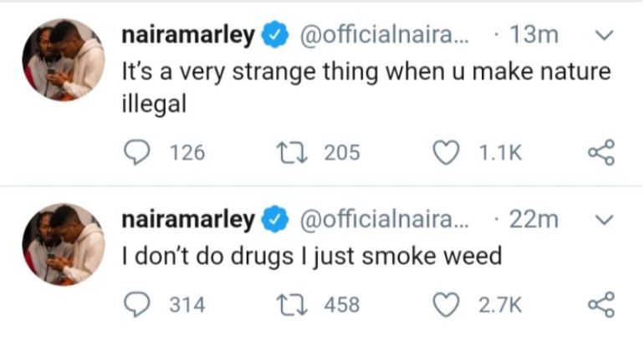
Task: Share the 'nature illegal' tweet
Action: tap(601, 152)
